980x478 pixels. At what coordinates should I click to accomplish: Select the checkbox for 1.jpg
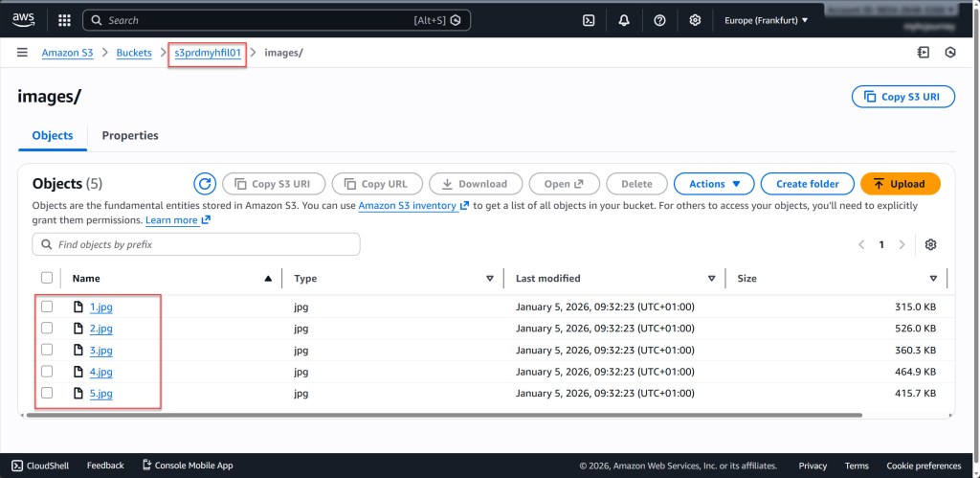[47, 307]
